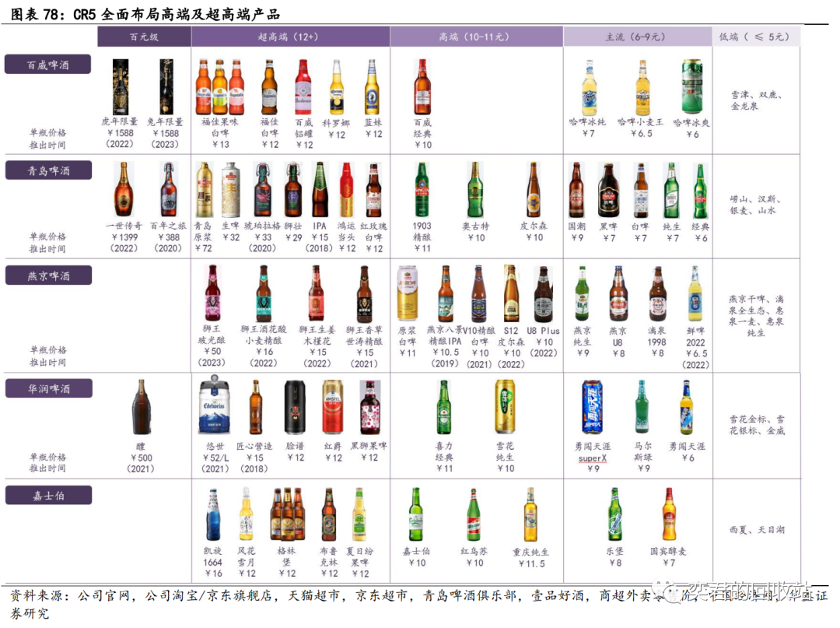Click the 百威经典 bottle image
Viewport: 840px width, 628px height.
click(422, 87)
